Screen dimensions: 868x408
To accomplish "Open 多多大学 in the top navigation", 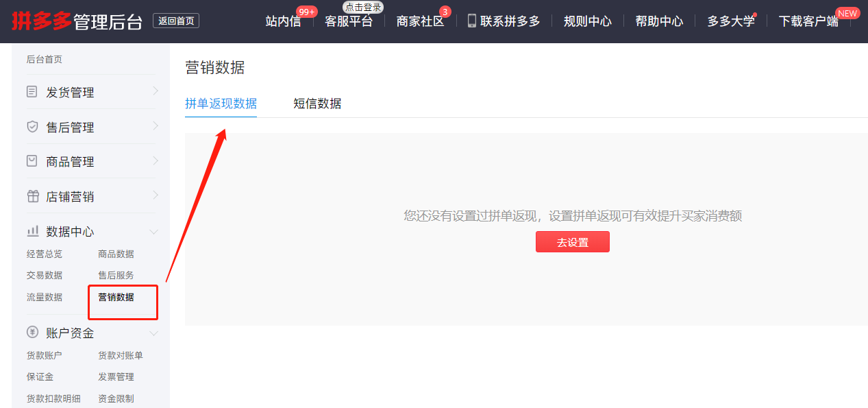I will click(731, 21).
